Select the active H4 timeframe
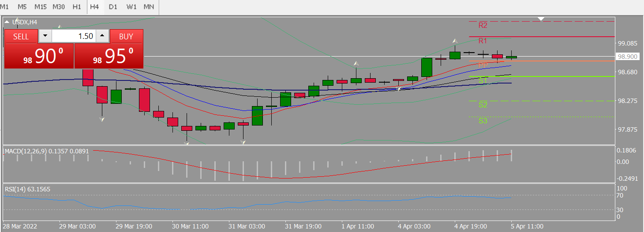The image size is (644, 232). (x=94, y=7)
